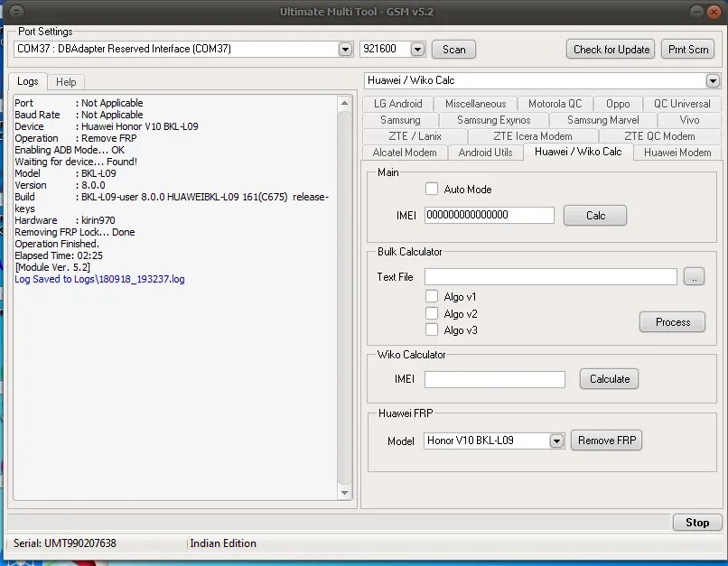This screenshot has height=566, width=728.
Task: Open the Android Utils tab
Action: pos(485,153)
